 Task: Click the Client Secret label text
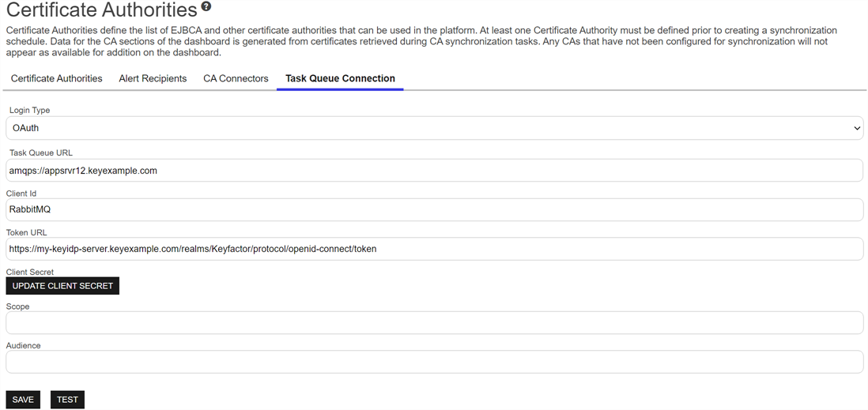tap(30, 272)
